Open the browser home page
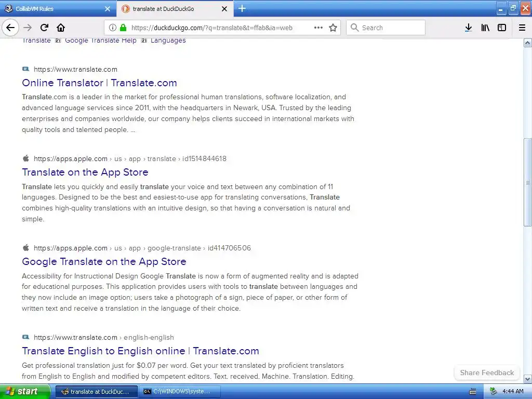The image size is (532, 399). pos(61,28)
